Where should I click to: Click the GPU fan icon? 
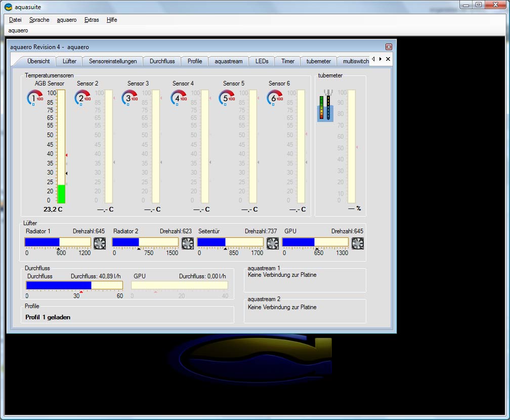pyautogui.click(x=358, y=243)
